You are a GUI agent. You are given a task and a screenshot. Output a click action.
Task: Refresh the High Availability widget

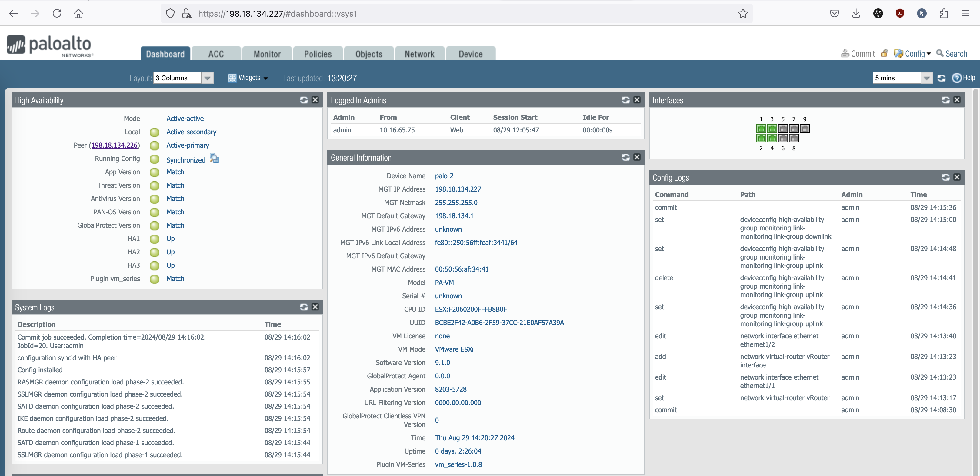click(x=304, y=100)
